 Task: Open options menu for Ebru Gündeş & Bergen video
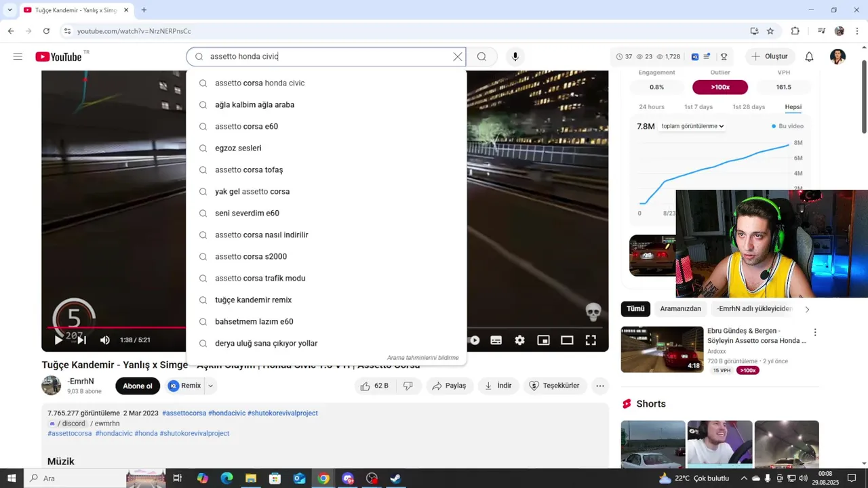[x=815, y=333]
